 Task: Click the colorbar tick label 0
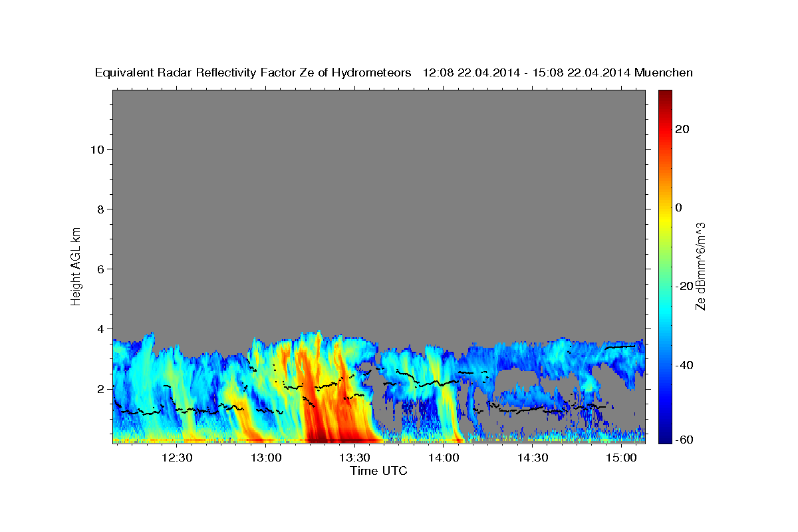679,207
